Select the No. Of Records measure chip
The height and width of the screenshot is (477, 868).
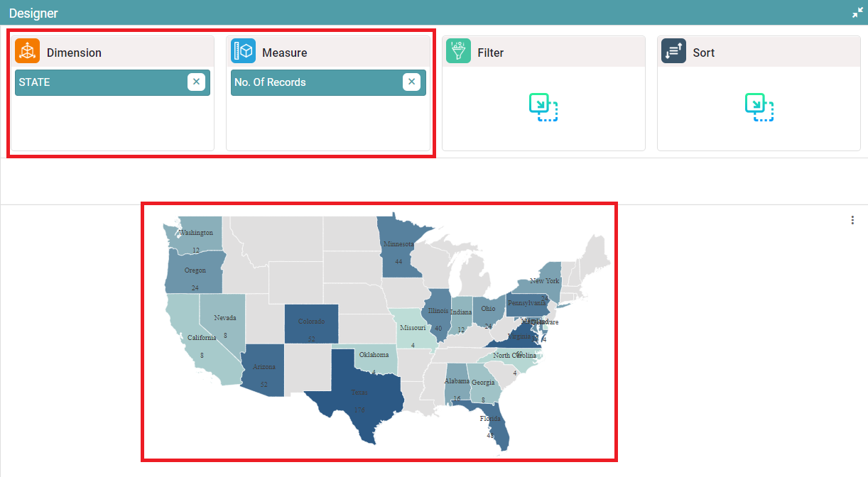(313, 82)
